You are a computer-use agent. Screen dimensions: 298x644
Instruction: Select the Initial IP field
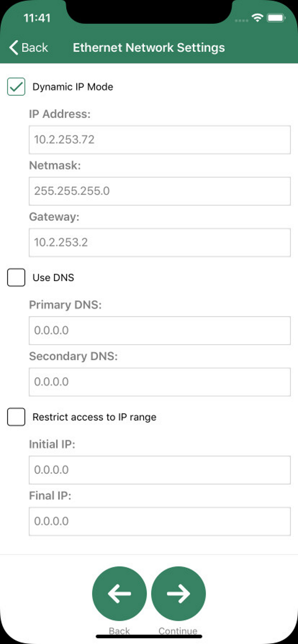pyautogui.click(x=160, y=470)
